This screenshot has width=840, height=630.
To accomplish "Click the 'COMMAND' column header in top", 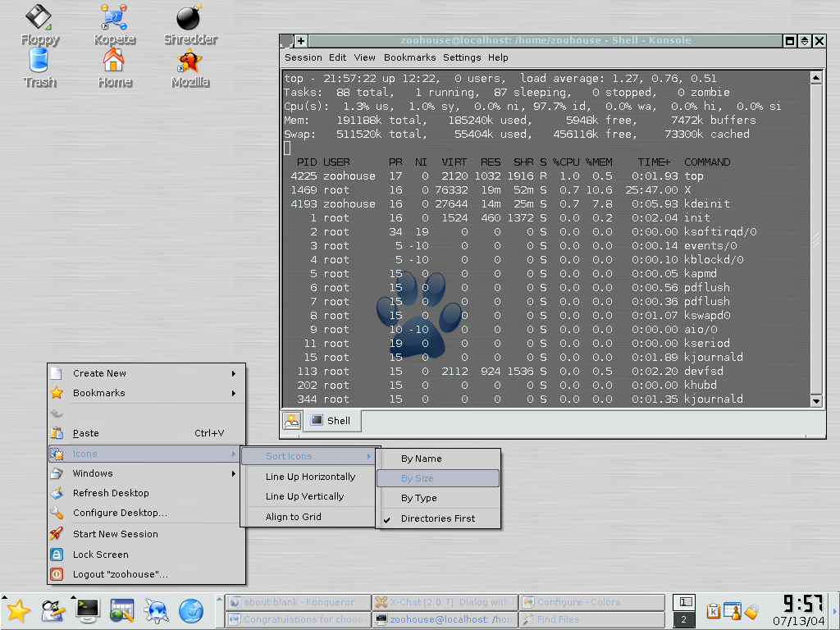I will [x=707, y=162].
